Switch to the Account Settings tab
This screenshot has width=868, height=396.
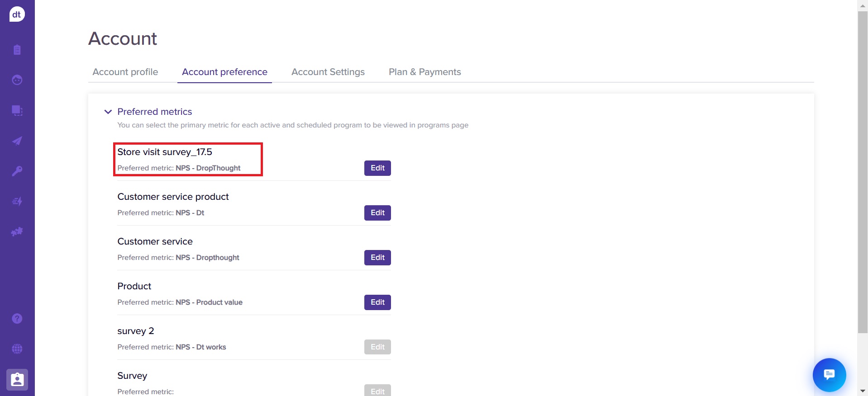[328, 72]
